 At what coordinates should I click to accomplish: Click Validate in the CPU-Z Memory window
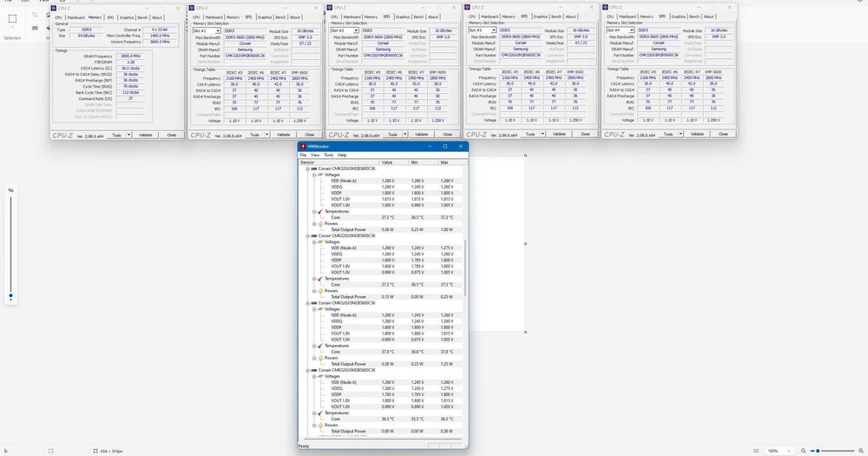[x=146, y=135]
